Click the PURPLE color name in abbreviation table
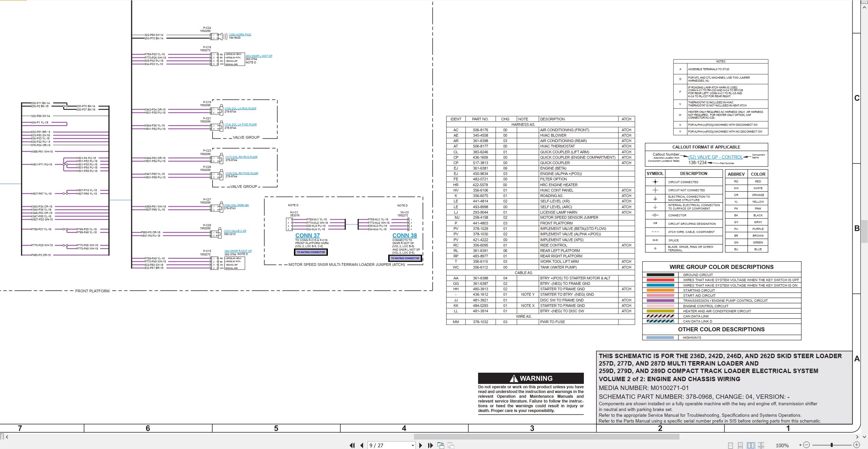This screenshot has width=868, height=449. point(758,229)
